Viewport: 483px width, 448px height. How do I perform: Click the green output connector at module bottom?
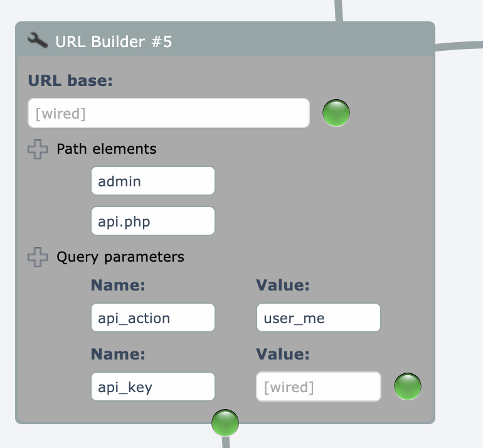(x=225, y=422)
